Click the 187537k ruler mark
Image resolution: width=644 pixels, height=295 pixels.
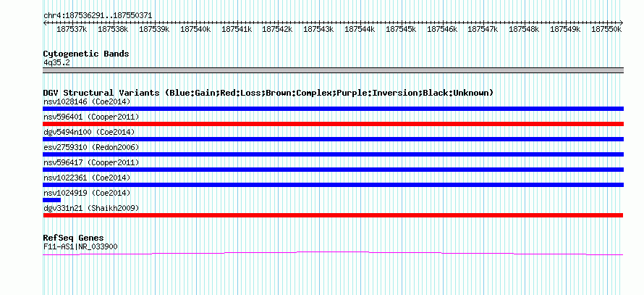pos(72,29)
